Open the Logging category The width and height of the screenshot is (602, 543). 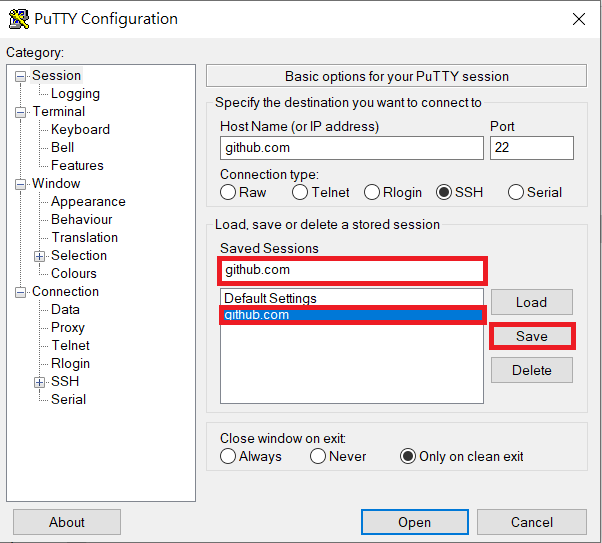75,93
